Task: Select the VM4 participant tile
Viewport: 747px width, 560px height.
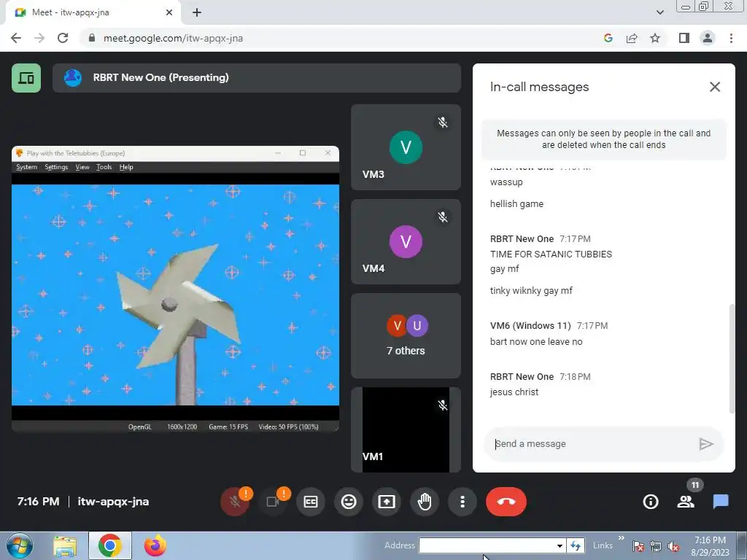Action: tap(406, 241)
